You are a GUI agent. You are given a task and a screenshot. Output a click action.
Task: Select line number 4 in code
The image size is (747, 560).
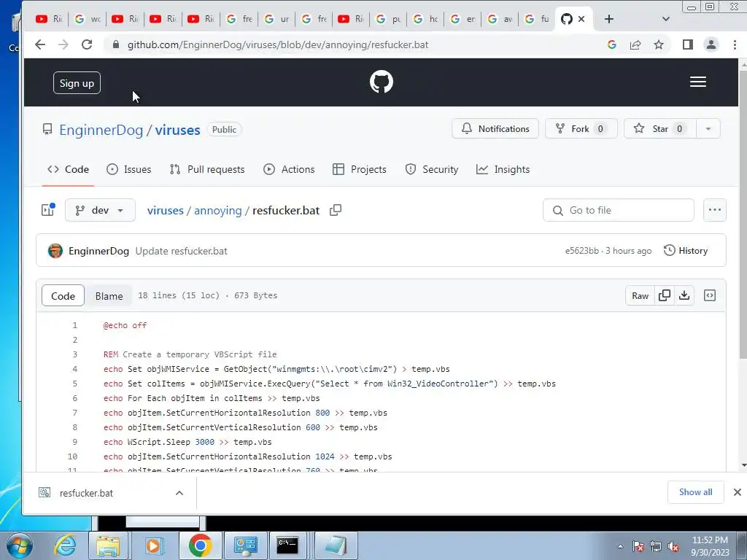coord(75,369)
